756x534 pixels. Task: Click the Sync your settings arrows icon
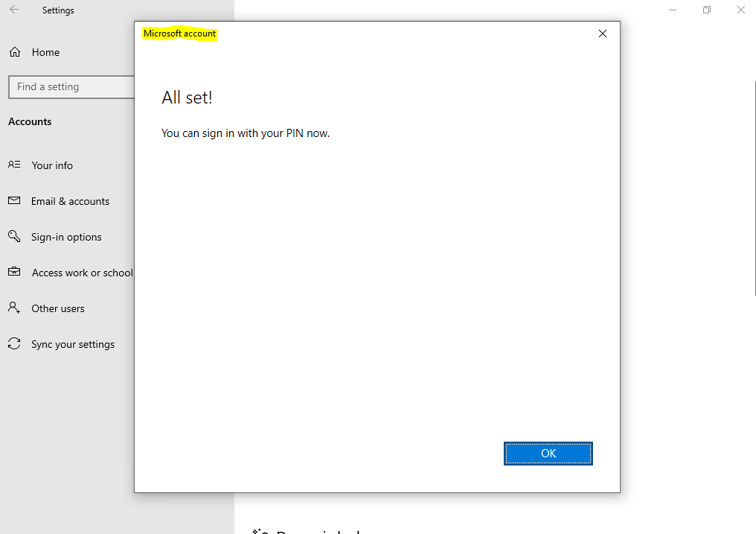[x=14, y=343]
